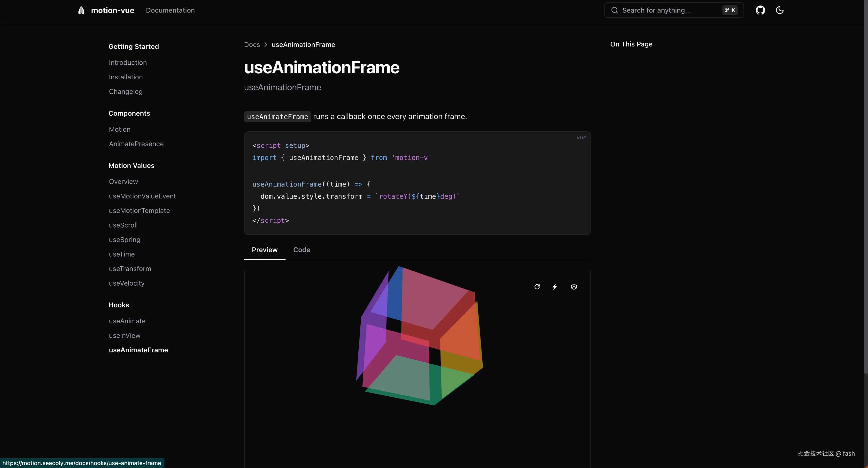The width and height of the screenshot is (868, 468).
Task: Navigate to useSpring in sidebar
Action: point(124,239)
